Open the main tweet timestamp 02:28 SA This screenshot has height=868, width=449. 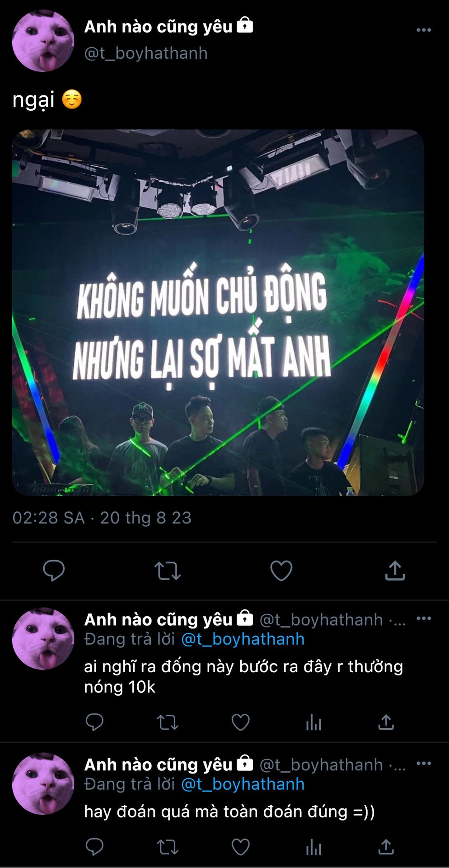pyautogui.click(x=48, y=518)
